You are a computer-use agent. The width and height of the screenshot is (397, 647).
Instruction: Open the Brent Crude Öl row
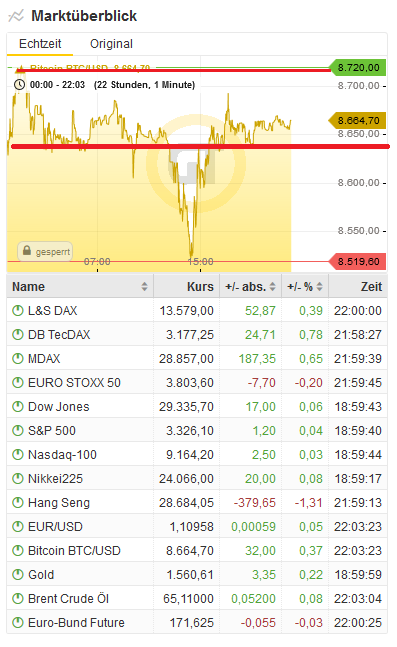coord(69,598)
